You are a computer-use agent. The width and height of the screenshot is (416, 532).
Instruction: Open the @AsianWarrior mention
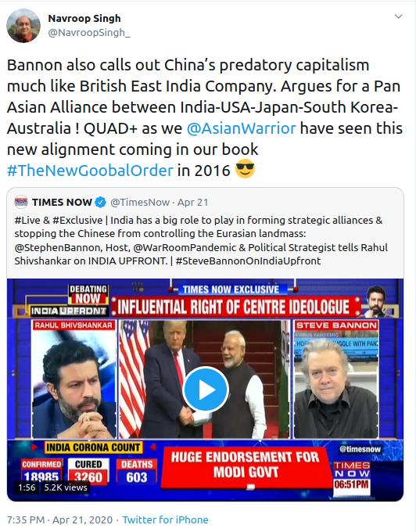pos(241,128)
